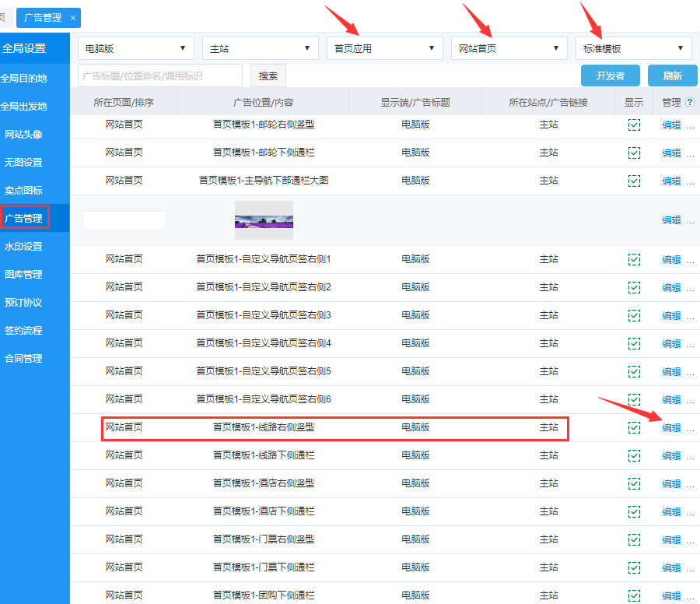Screen dimensions: 700x604
Task: Uncheck display for 主导航下部通栏大图 row
Action: click(634, 181)
